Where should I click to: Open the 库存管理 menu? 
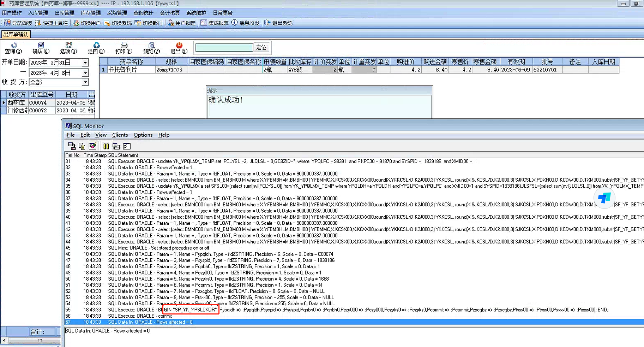pos(91,13)
